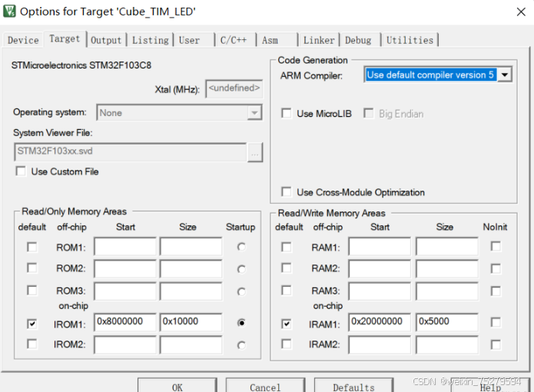The height and width of the screenshot is (392, 534).
Task: Click the IRAM2 Size field
Action: (x=447, y=344)
